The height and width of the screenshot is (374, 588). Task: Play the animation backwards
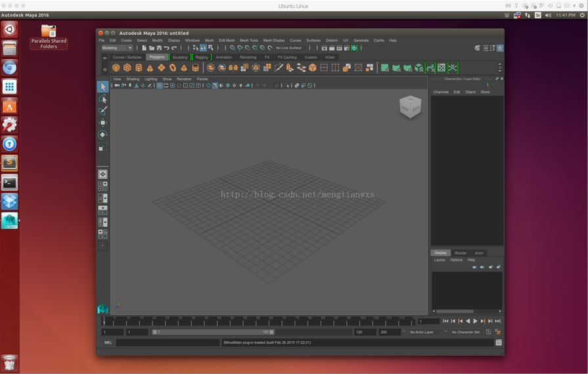point(468,321)
